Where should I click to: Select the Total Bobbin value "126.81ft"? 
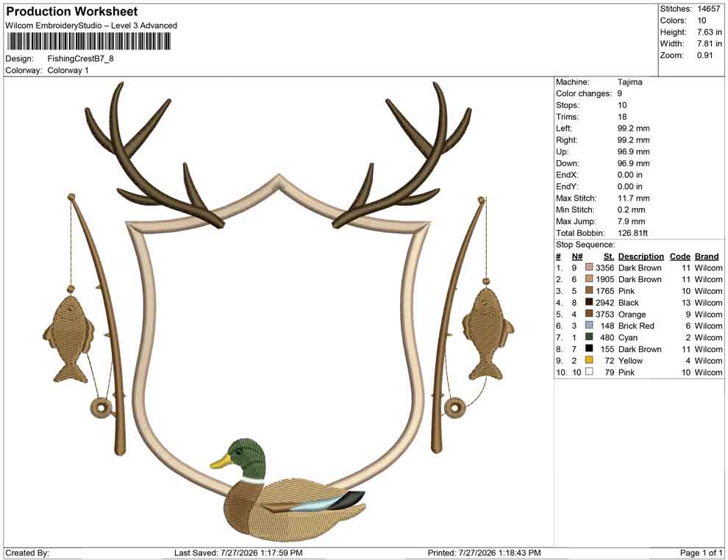point(633,233)
